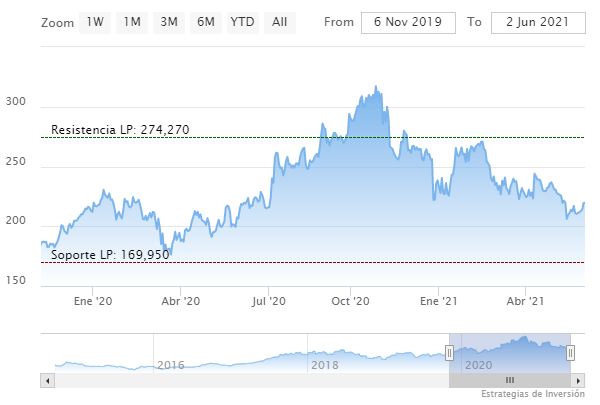Viewport: 600px width, 405px height.
Task: Grab the right navigator range handle
Action: (x=570, y=352)
